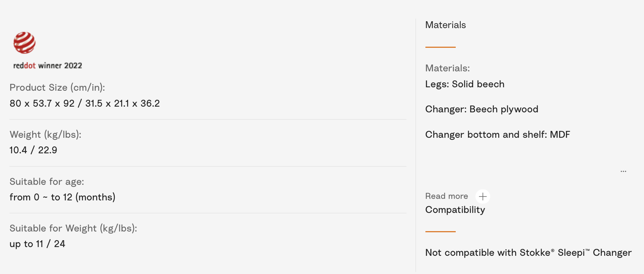Viewport: 644px width, 274px height.
Task: Click the Changer: Beech plywood line
Action: tap(481, 109)
